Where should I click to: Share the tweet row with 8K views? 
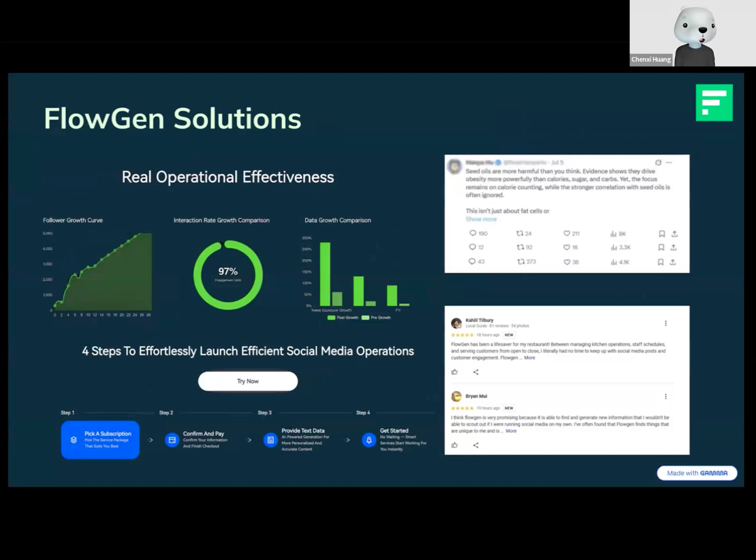[674, 234]
